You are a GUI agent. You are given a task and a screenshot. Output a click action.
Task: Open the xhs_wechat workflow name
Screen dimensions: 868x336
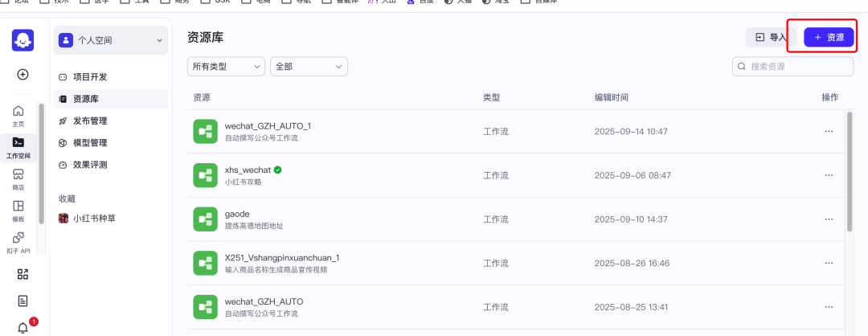pyautogui.click(x=248, y=170)
